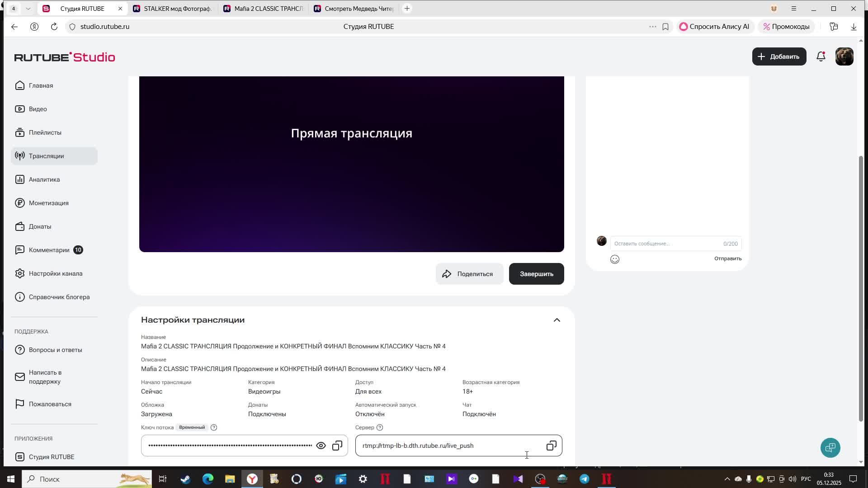Click the support chat floating icon

point(830,448)
